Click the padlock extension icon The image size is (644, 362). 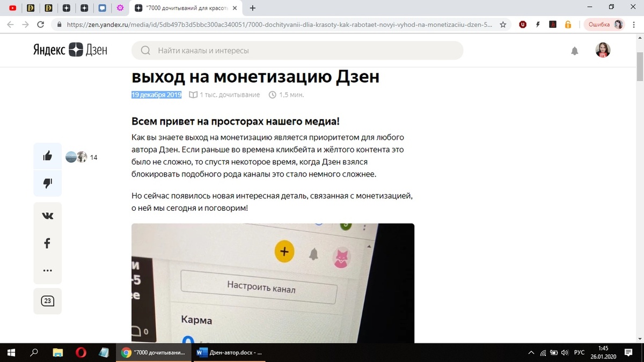568,24
